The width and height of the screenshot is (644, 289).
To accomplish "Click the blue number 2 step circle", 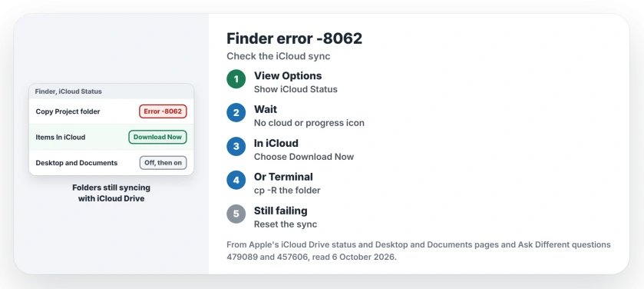I will pos(236,113).
